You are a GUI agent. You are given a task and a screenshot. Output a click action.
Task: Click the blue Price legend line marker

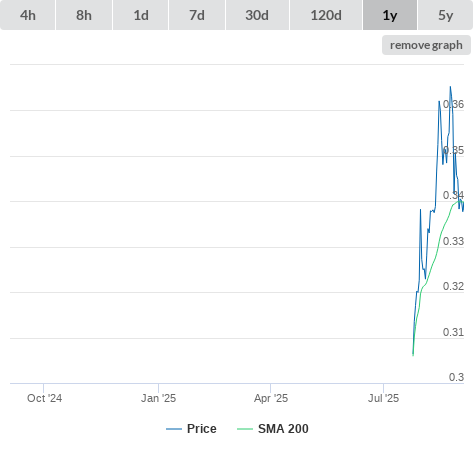pyautogui.click(x=174, y=429)
